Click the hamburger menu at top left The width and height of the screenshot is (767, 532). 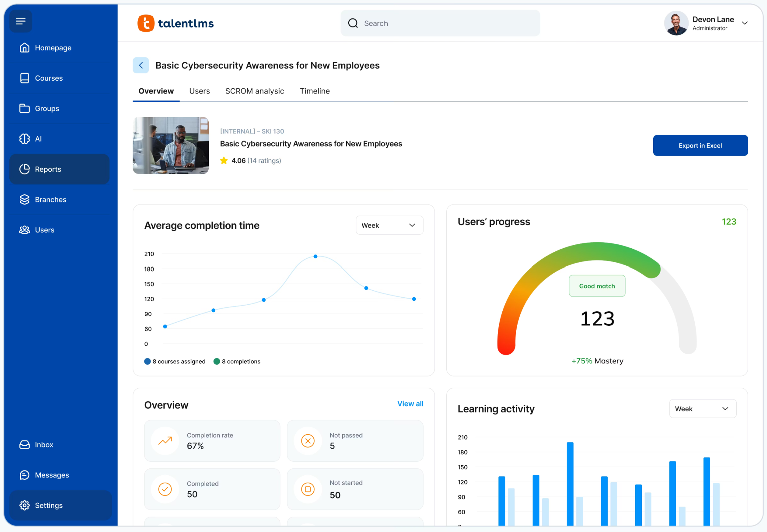click(x=21, y=21)
